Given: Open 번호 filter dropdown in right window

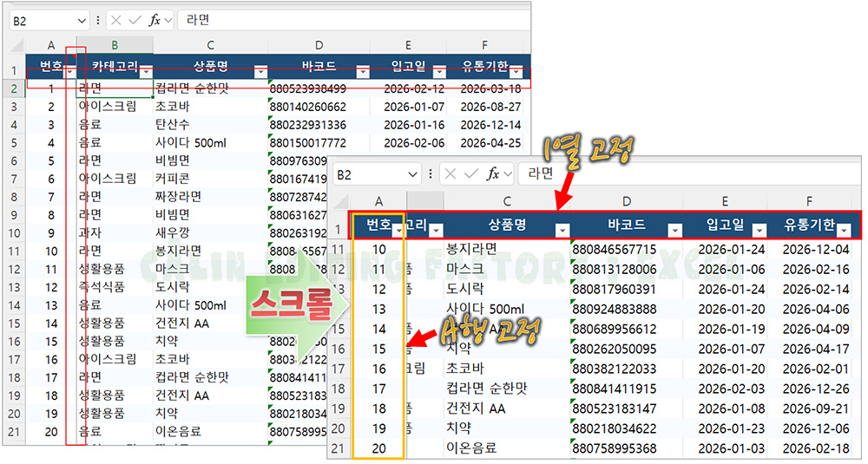Looking at the screenshot, I should (x=398, y=231).
